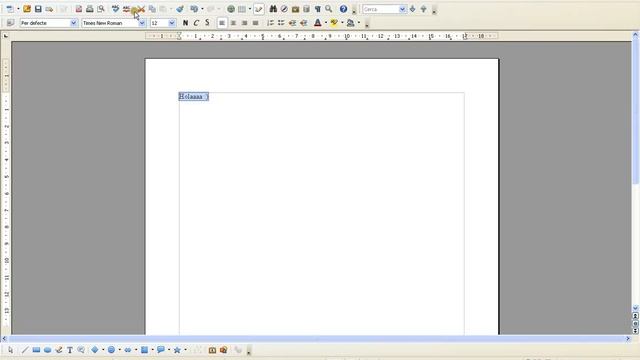Click the Hyperlink globe icon
Screen dimensions: 640x360
(231, 9)
